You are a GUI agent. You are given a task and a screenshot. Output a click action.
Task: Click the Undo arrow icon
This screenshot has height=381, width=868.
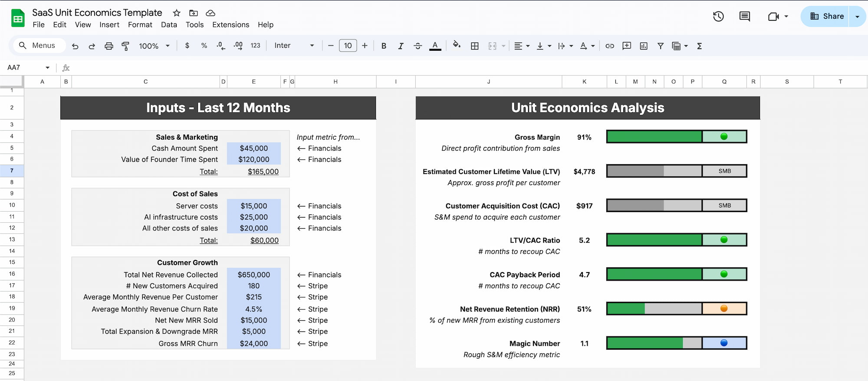pyautogui.click(x=75, y=46)
